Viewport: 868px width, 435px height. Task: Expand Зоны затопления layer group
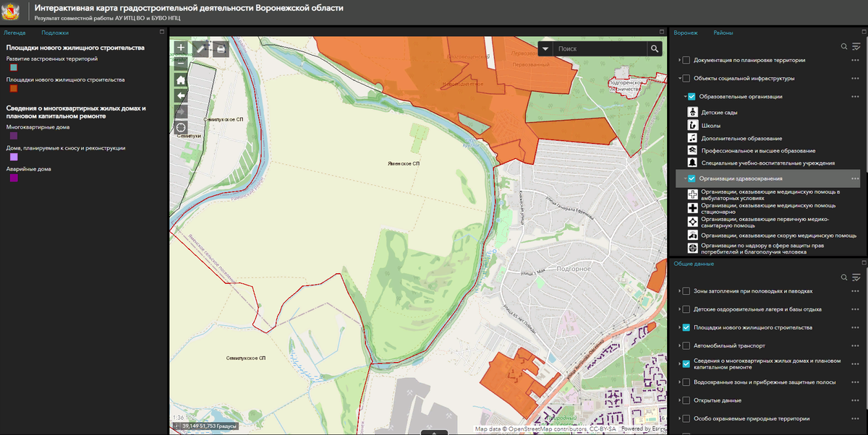click(678, 291)
